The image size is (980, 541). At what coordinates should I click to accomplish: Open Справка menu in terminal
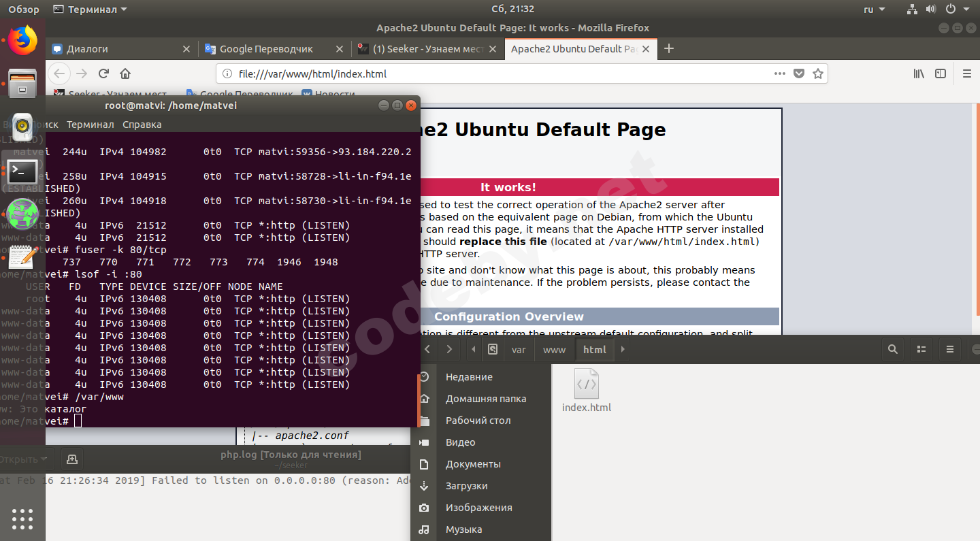(x=142, y=125)
